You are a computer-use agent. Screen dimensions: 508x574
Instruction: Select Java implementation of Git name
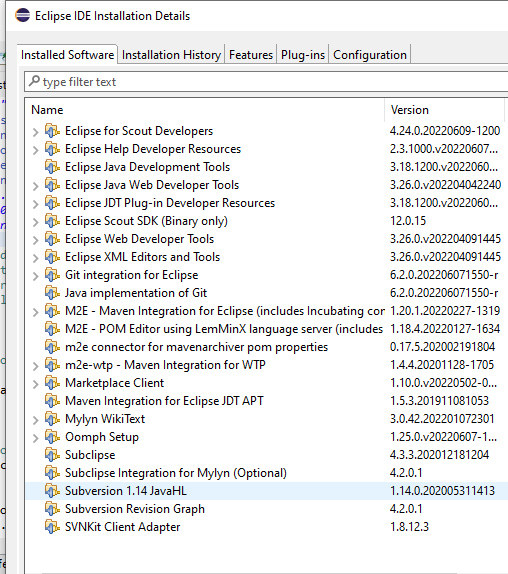[x=136, y=292]
